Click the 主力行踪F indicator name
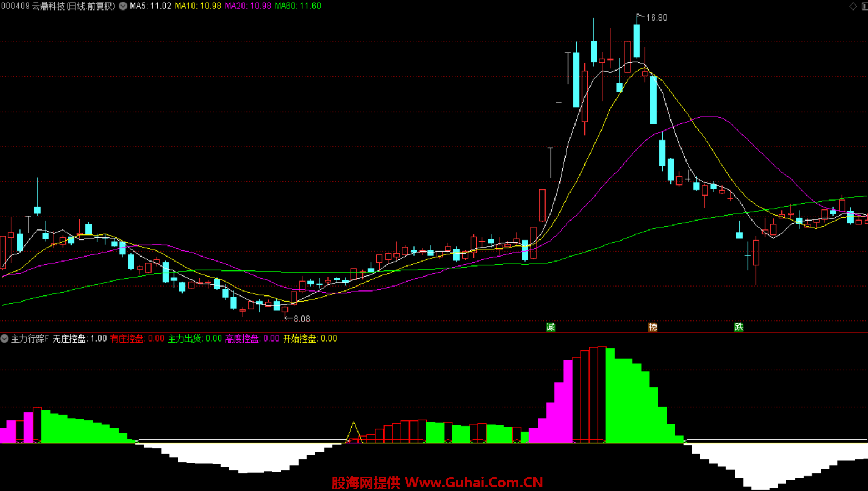The width and height of the screenshot is (868, 491). [30, 339]
